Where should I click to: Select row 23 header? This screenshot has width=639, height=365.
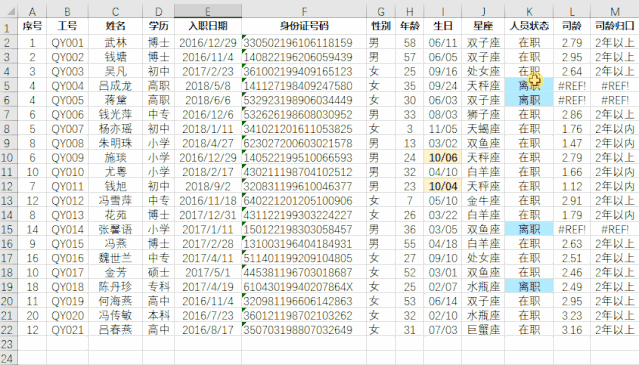tap(8, 344)
